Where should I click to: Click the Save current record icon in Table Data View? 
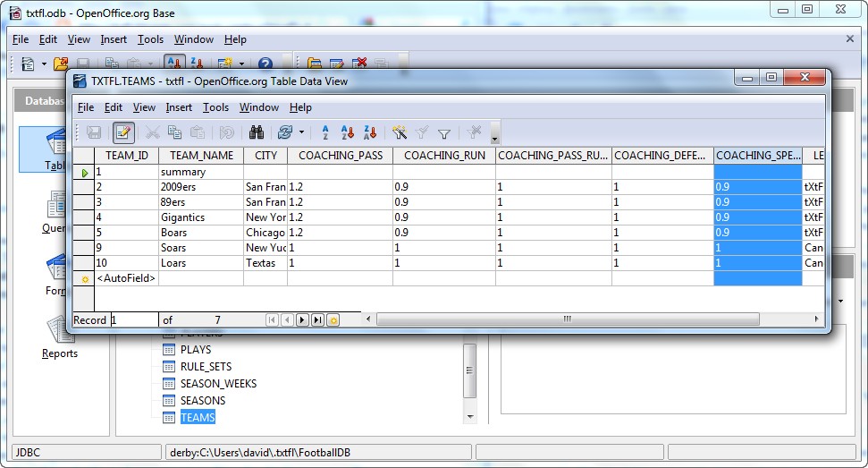coord(94,132)
